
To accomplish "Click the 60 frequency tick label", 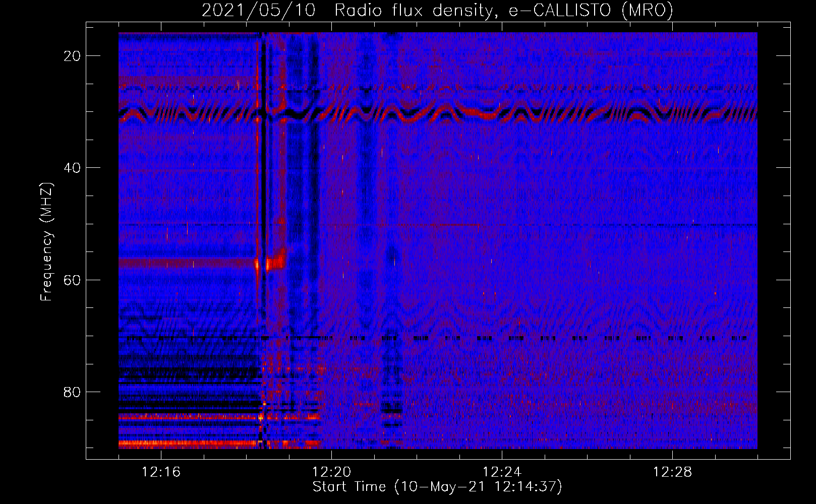I will click(72, 280).
